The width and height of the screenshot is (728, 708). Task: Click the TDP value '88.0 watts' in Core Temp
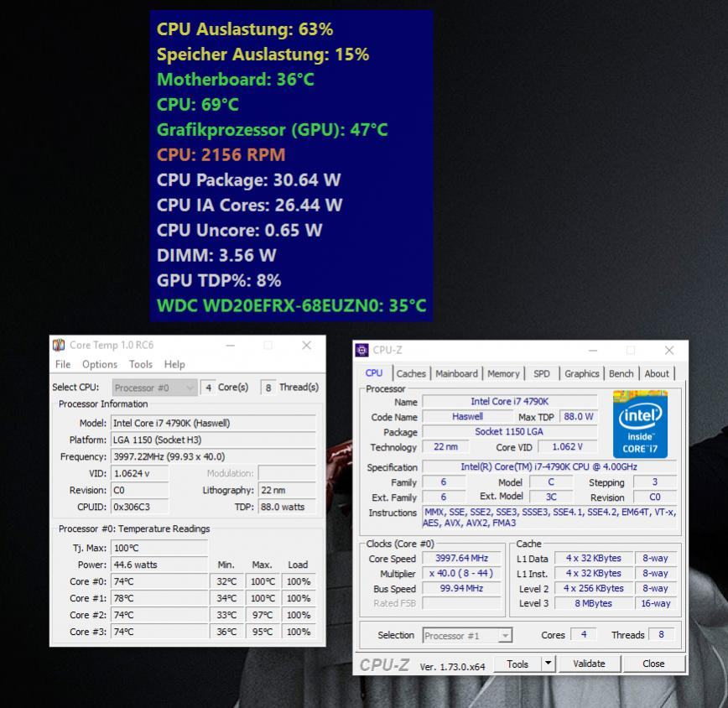[287, 507]
